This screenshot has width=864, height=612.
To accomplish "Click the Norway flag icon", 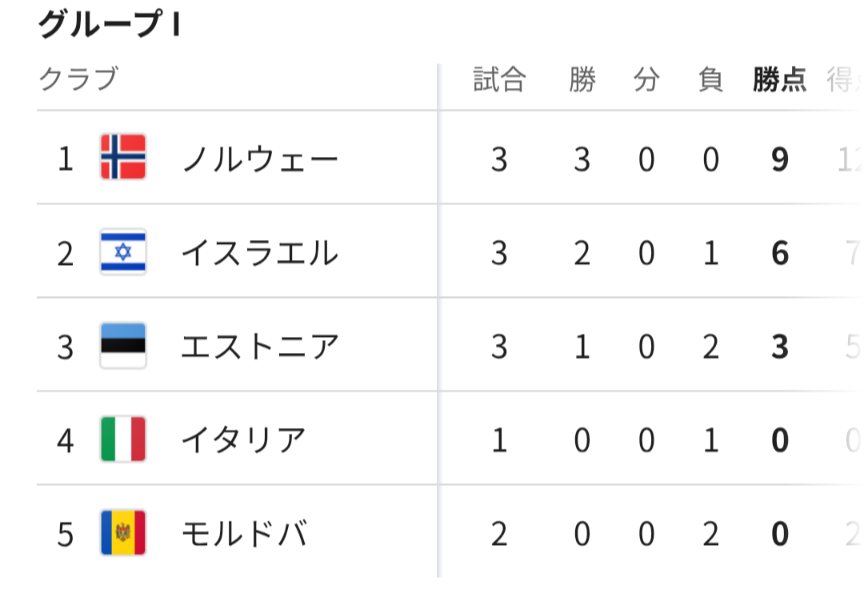I will [123, 158].
